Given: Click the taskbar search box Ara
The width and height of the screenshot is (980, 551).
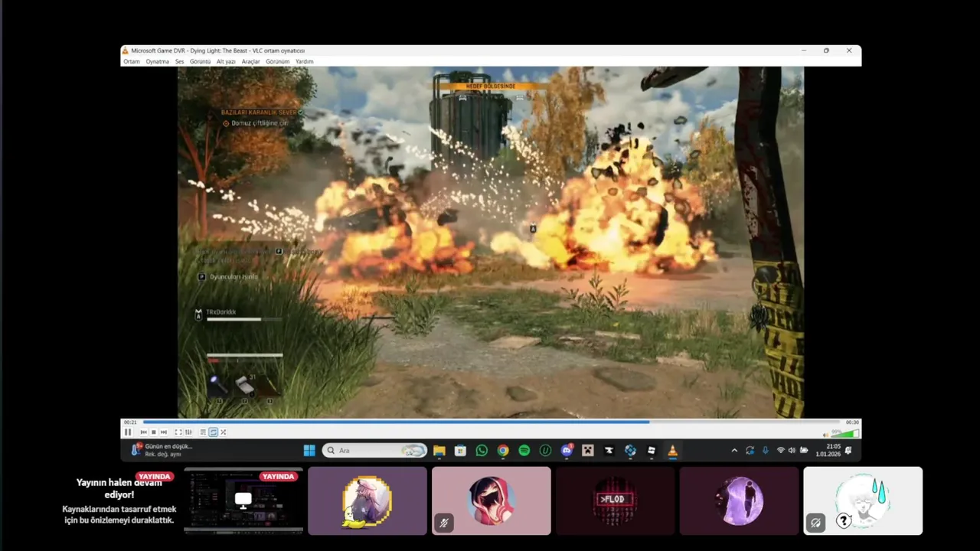Looking at the screenshot, I should [x=374, y=451].
